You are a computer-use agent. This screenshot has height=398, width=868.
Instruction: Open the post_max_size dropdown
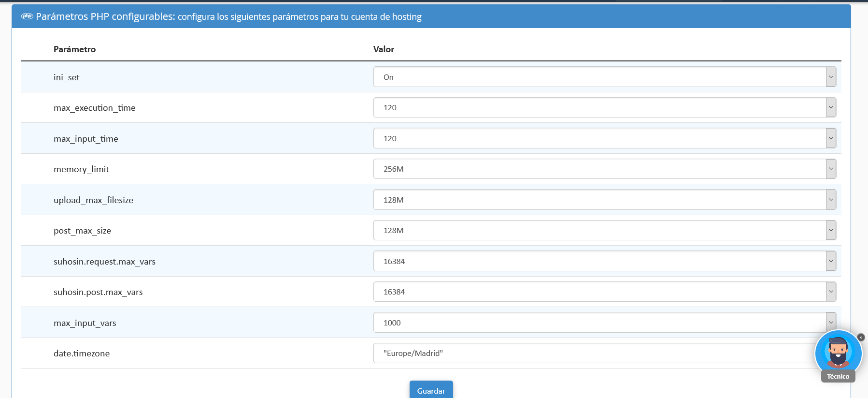(x=605, y=230)
